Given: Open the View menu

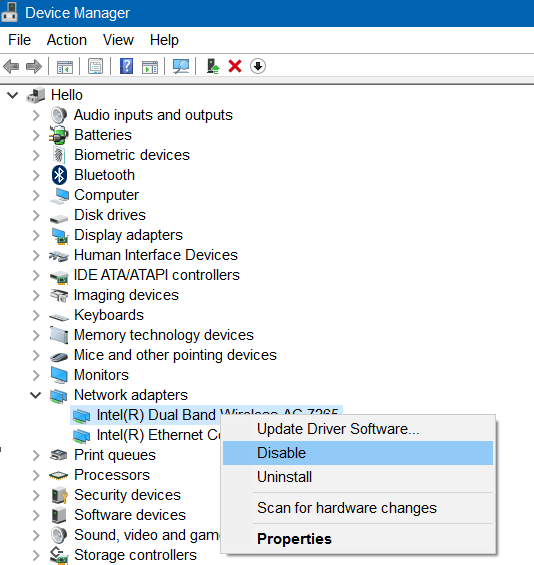Looking at the screenshot, I should click(x=118, y=40).
